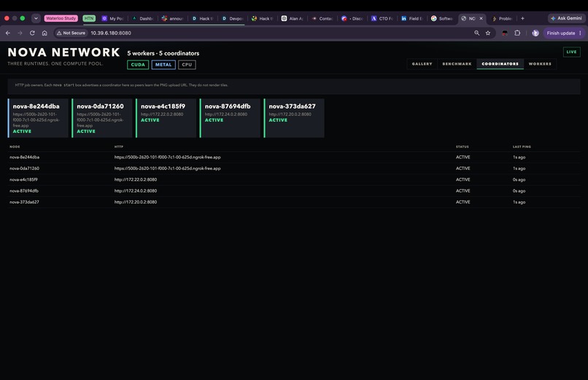Click ACTIVE status in nova-373da627 table row
The height and width of the screenshot is (380, 588).
point(463,202)
